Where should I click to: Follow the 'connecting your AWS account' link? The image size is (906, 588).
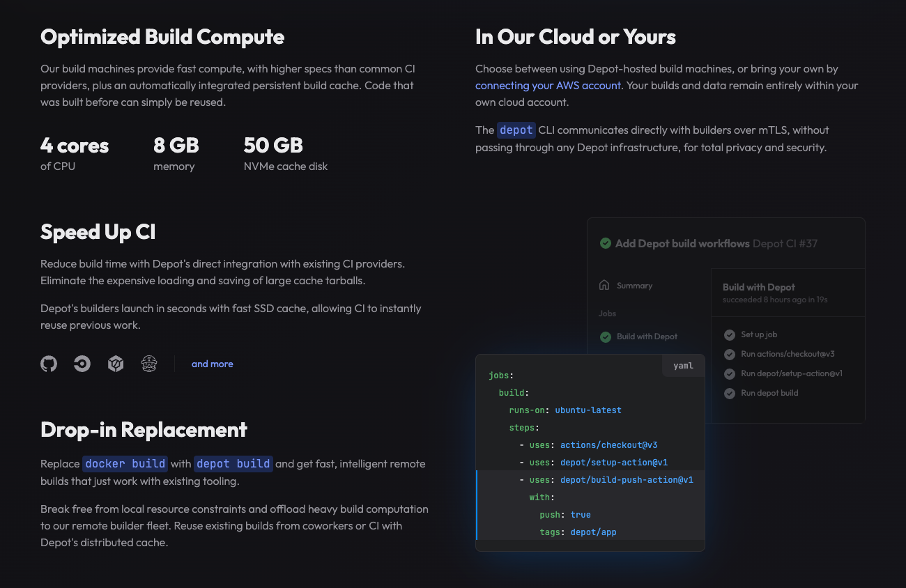(x=548, y=86)
